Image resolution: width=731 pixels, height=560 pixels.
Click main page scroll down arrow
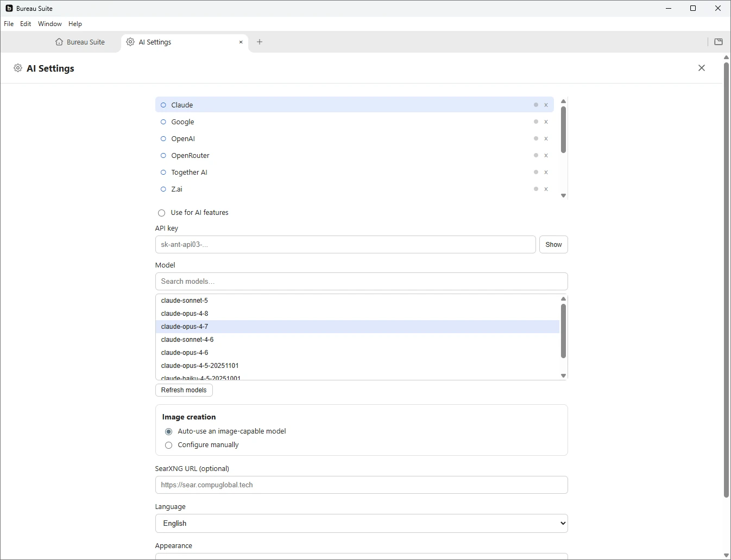pyautogui.click(x=726, y=555)
